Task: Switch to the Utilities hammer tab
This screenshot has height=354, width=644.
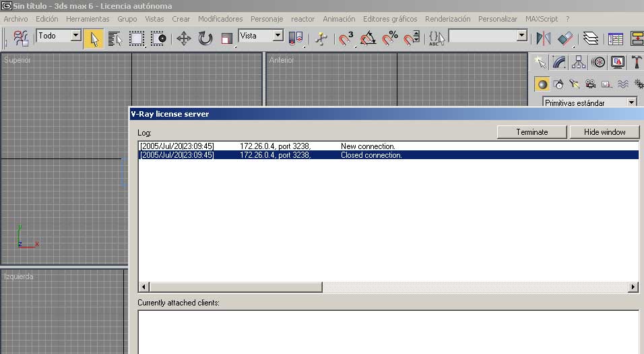Action: 636,63
